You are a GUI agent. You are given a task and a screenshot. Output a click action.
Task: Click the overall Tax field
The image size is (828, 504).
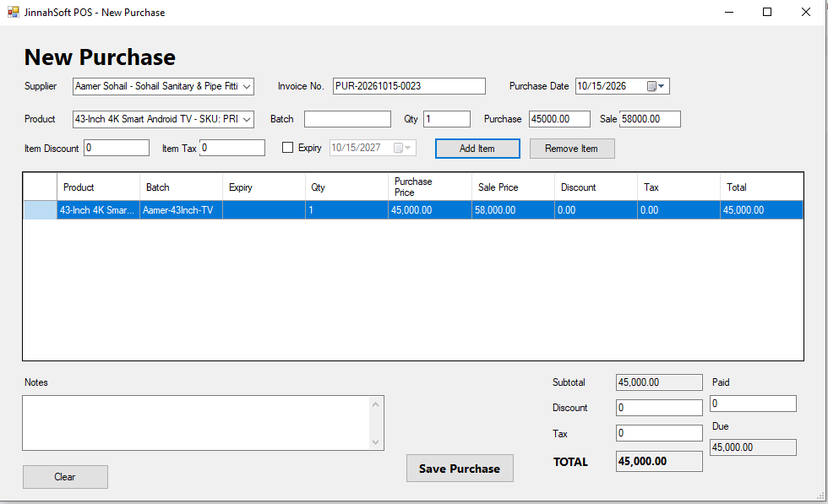pos(659,433)
